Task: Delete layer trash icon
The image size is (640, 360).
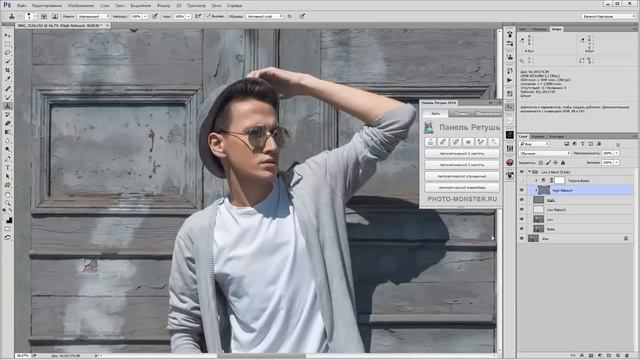Action: 627,356
